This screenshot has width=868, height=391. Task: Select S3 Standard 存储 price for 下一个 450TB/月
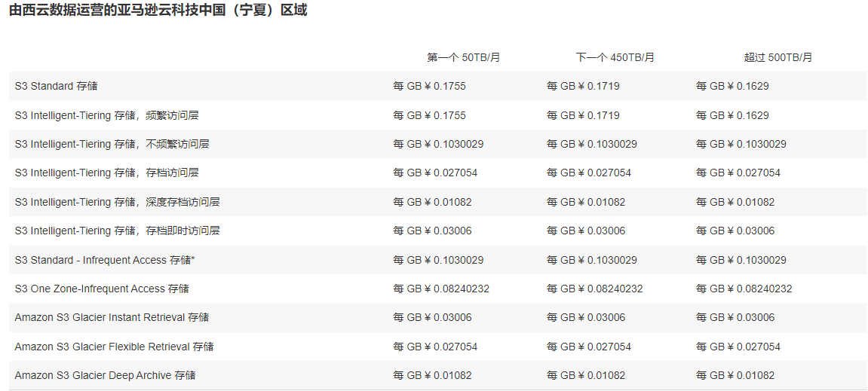click(x=583, y=87)
